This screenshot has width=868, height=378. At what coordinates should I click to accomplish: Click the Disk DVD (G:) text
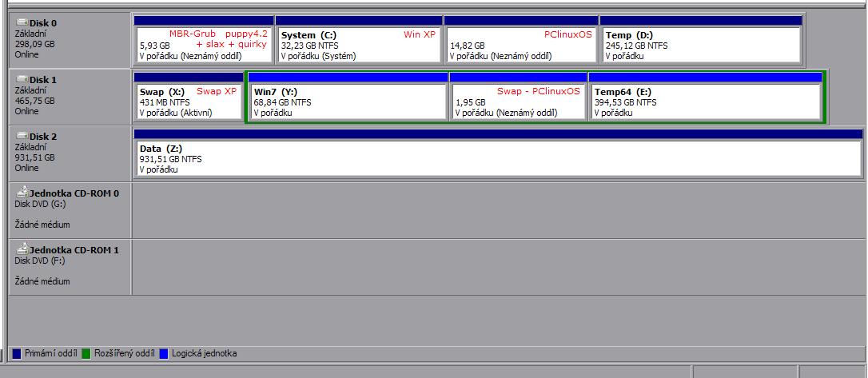pyautogui.click(x=41, y=204)
